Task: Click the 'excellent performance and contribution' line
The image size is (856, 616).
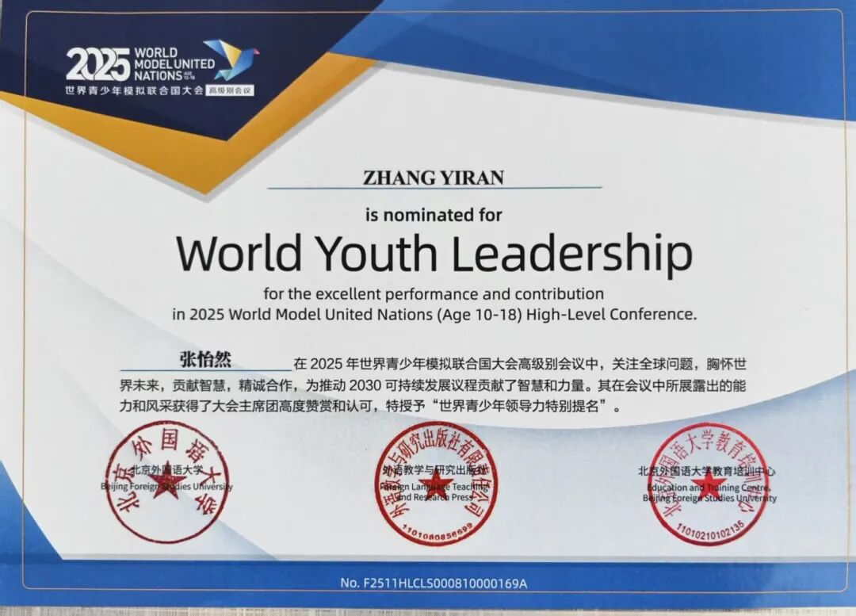Action: pyautogui.click(x=434, y=293)
